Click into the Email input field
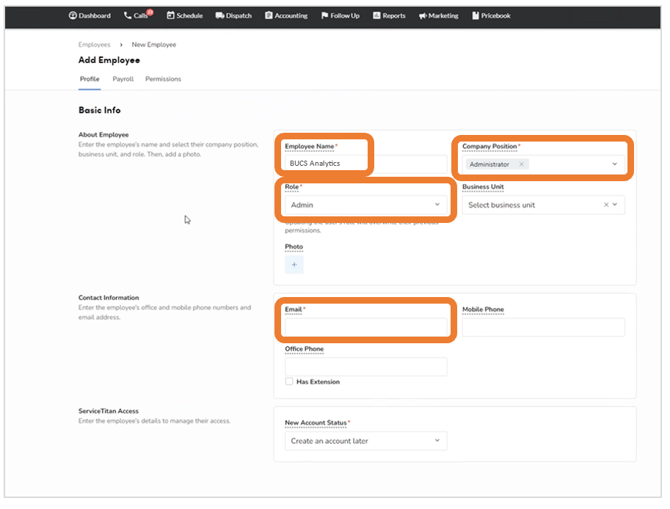This screenshot has height=509, width=670. [x=366, y=327]
